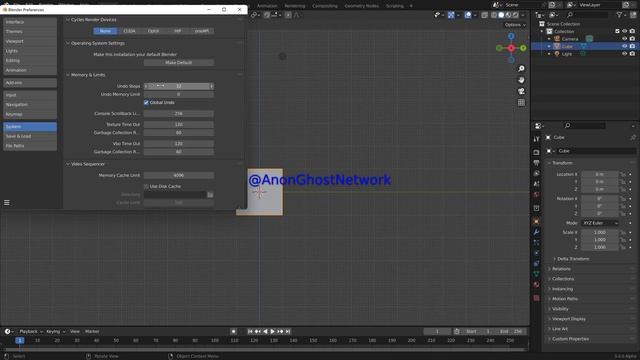Select the Tool properties tab icon

click(536, 139)
